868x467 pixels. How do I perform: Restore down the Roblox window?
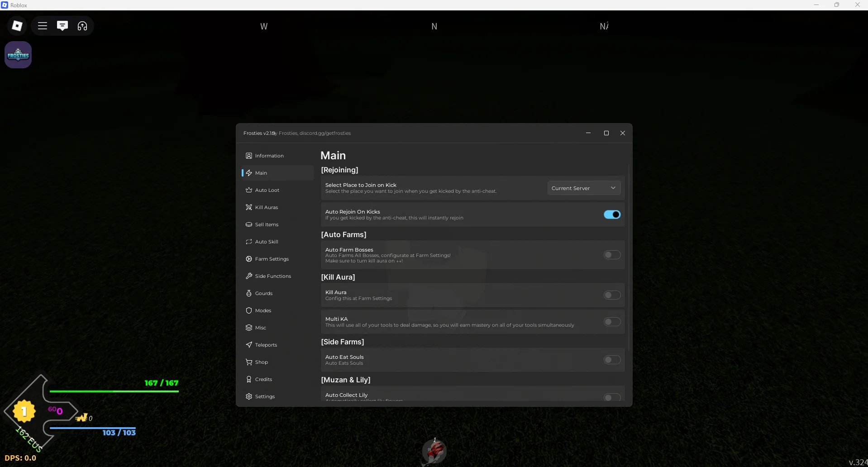[837, 5]
